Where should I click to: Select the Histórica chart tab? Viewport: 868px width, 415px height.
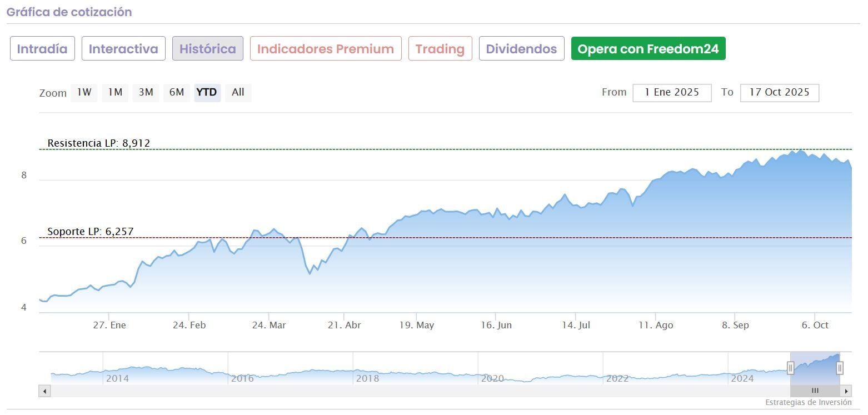[x=208, y=49]
